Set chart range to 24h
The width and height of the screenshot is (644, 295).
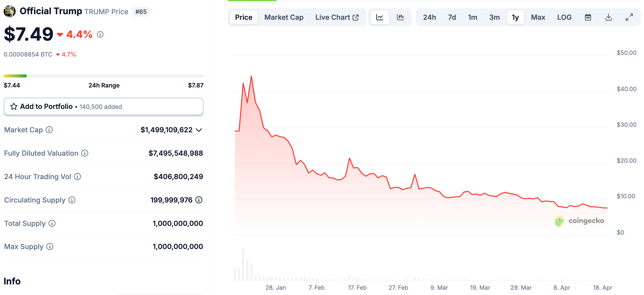pyautogui.click(x=429, y=17)
